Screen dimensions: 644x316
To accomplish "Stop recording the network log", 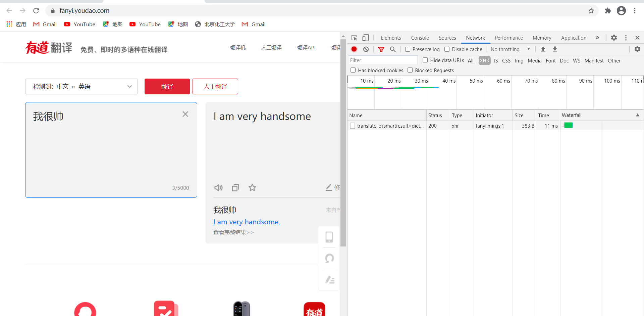I will tap(354, 49).
